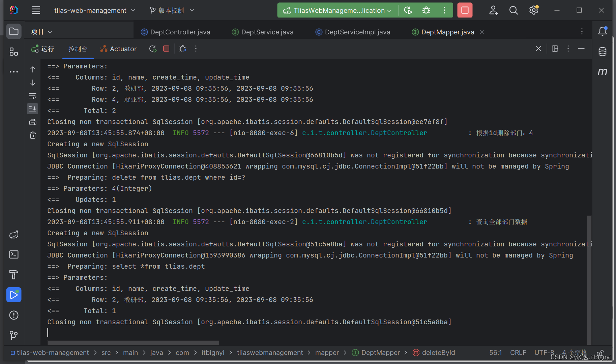
Task: Select the DeptMapper.java tab
Action: click(443, 32)
